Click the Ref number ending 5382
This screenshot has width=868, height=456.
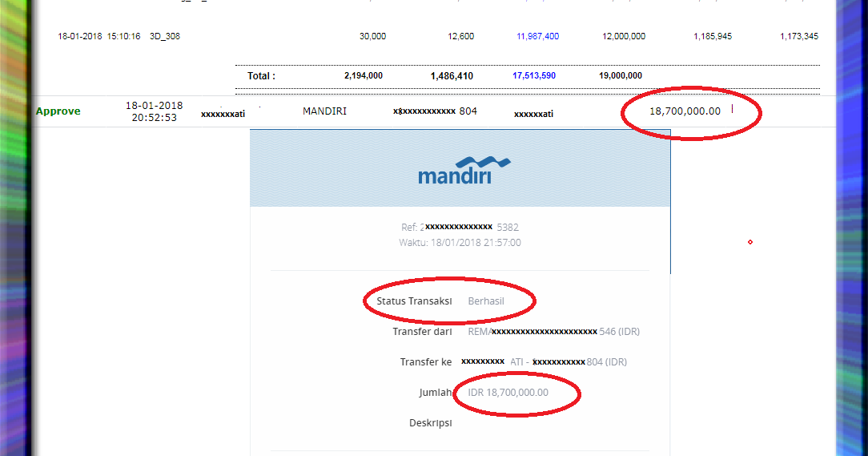(460, 227)
